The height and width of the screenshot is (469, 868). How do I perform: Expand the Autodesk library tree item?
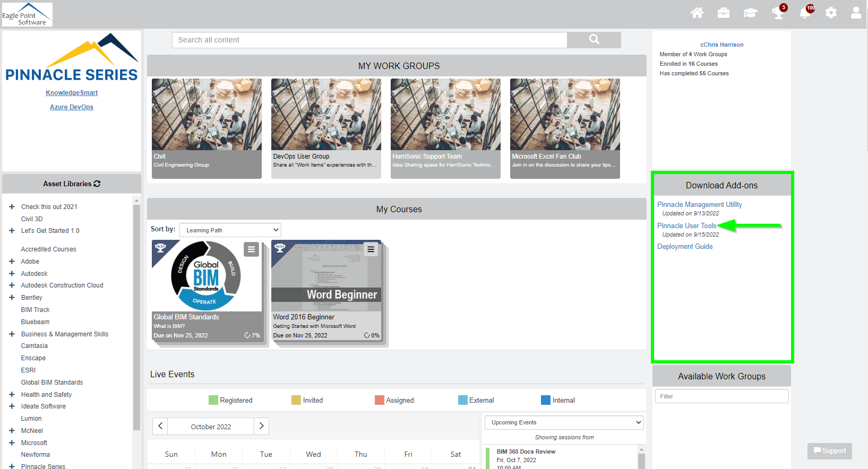[x=12, y=273]
